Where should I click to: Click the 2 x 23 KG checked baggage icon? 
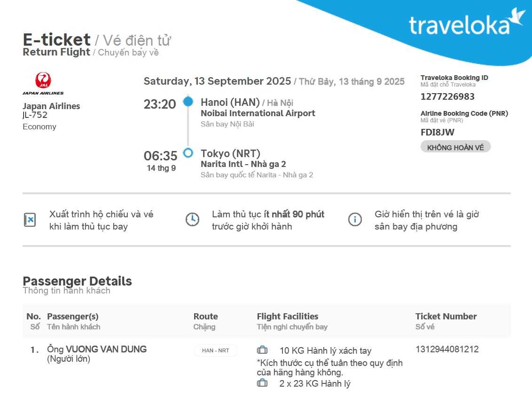(262, 383)
